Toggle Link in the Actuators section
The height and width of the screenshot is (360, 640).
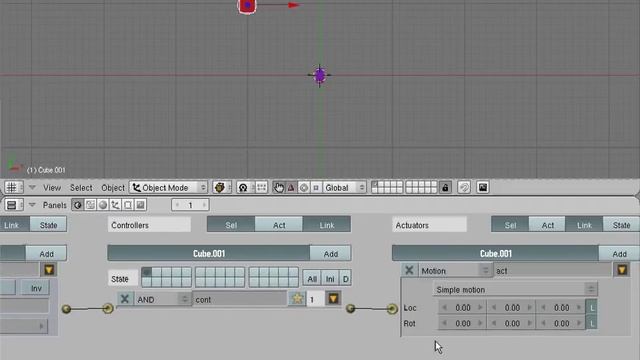pyautogui.click(x=584, y=224)
